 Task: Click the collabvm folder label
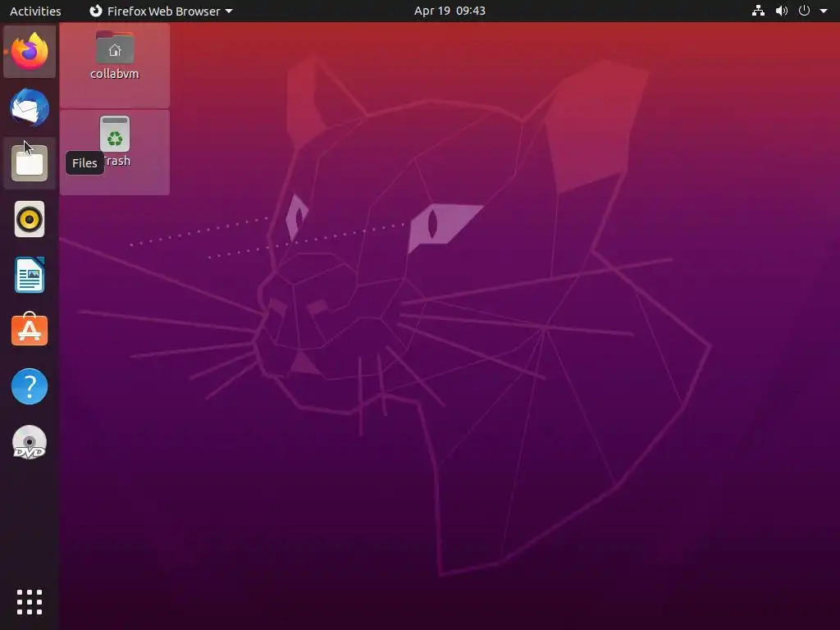[x=115, y=74]
